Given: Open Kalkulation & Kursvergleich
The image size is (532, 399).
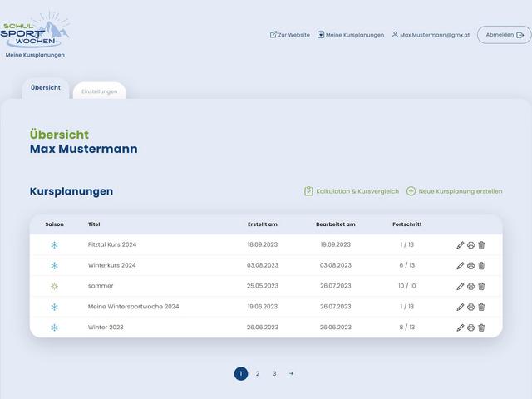Looking at the screenshot, I should 352,191.
